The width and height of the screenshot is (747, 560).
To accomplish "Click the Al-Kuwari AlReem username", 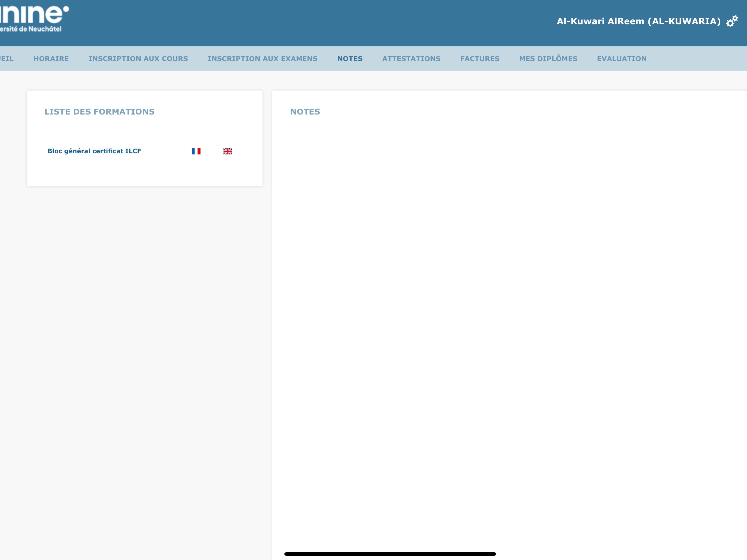I will pyautogui.click(x=638, y=21).
